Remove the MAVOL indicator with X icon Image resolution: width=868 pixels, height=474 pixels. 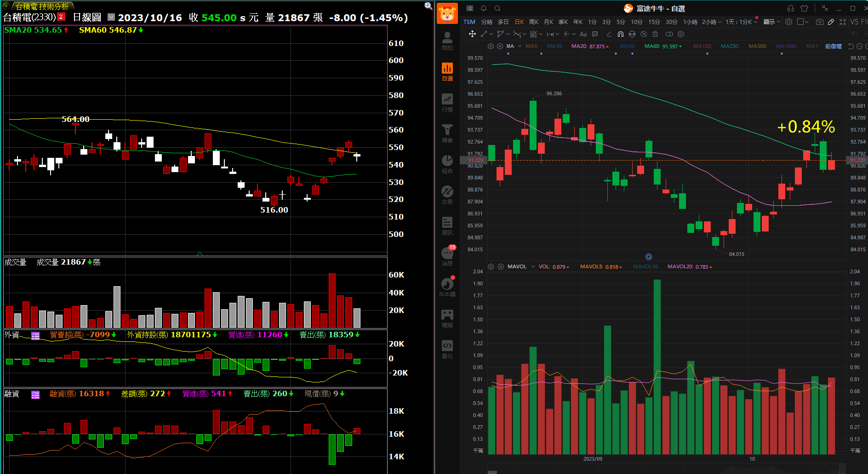[501, 266]
